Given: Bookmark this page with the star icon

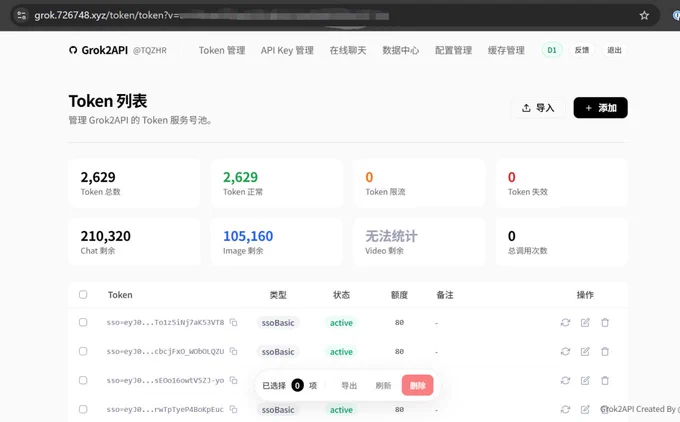Looking at the screenshot, I should (x=644, y=16).
